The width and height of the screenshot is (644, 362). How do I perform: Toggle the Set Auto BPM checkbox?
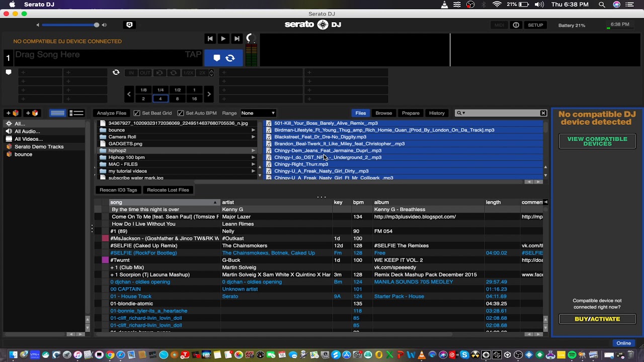click(181, 113)
